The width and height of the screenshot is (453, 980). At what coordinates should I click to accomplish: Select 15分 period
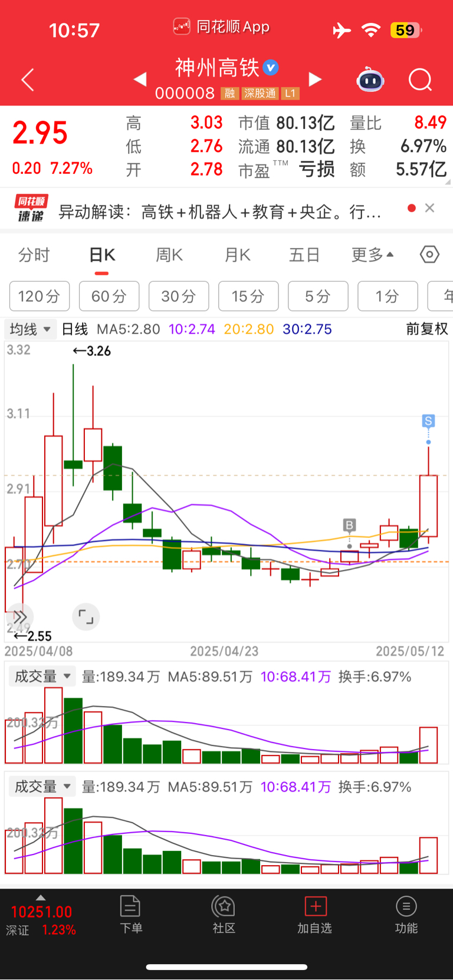tap(248, 296)
